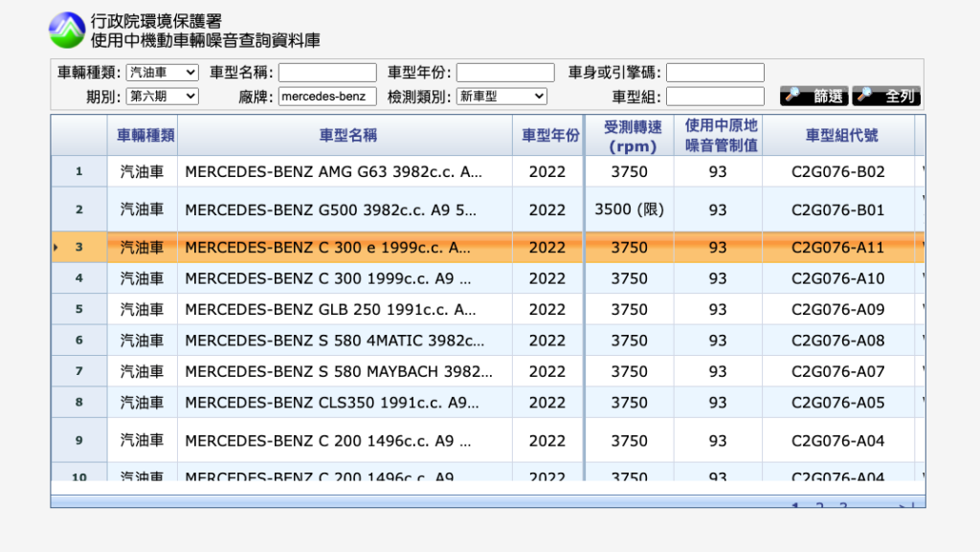Click the row pointer arrow beside row 3
The width and height of the screenshot is (980, 552).
[56, 247]
